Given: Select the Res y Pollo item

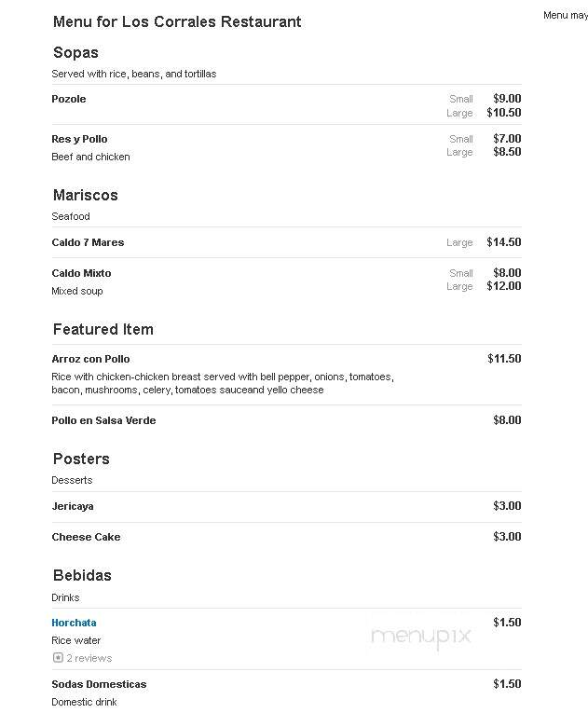Looking at the screenshot, I should [x=79, y=139].
